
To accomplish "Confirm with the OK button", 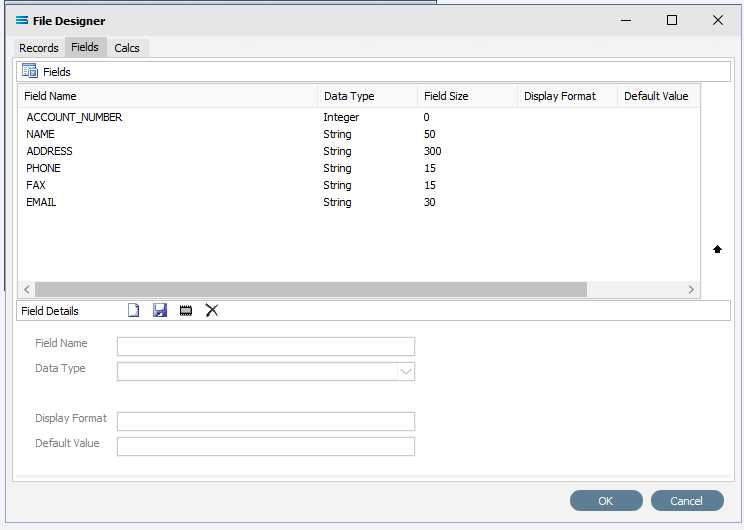I will pyautogui.click(x=606, y=501).
